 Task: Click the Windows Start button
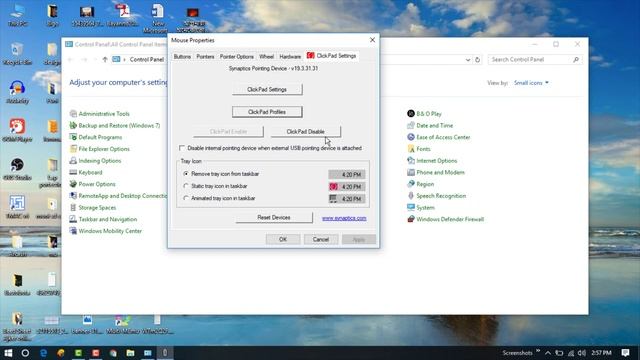click(x=8, y=353)
